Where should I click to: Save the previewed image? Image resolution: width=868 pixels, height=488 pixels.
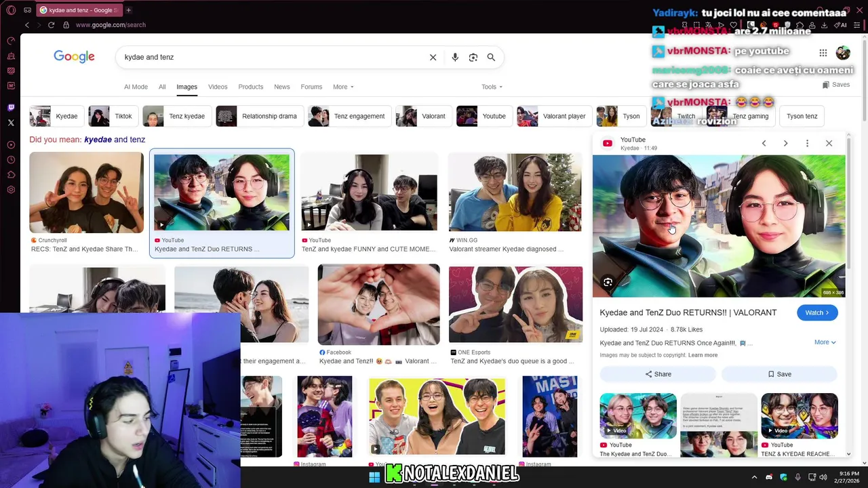(x=779, y=374)
